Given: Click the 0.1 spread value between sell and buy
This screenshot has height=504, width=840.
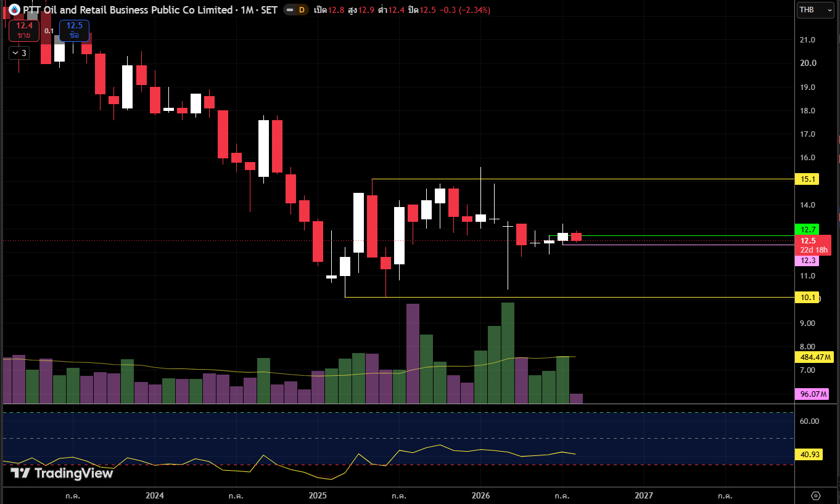Looking at the screenshot, I should tap(49, 30).
